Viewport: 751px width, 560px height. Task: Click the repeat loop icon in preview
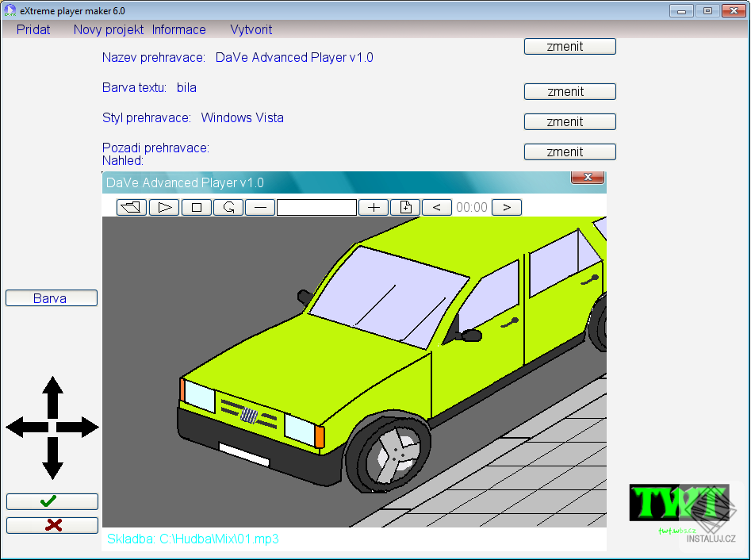click(228, 208)
